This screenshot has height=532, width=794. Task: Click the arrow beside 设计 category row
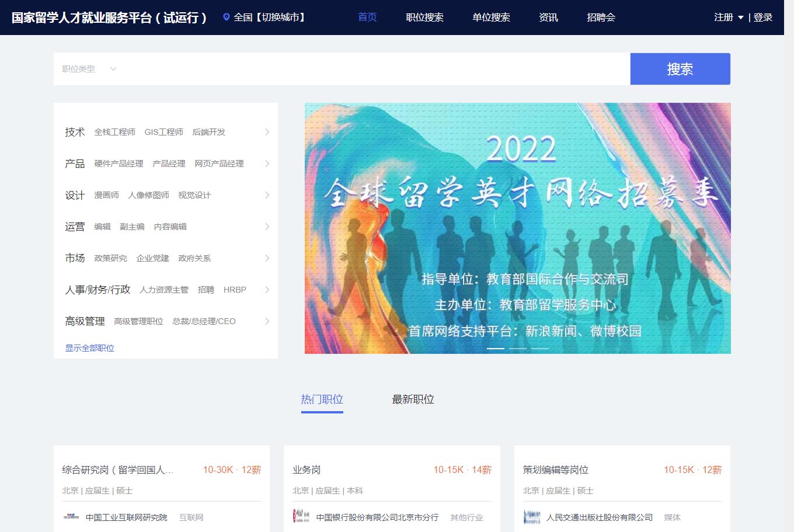pos(267,195)
